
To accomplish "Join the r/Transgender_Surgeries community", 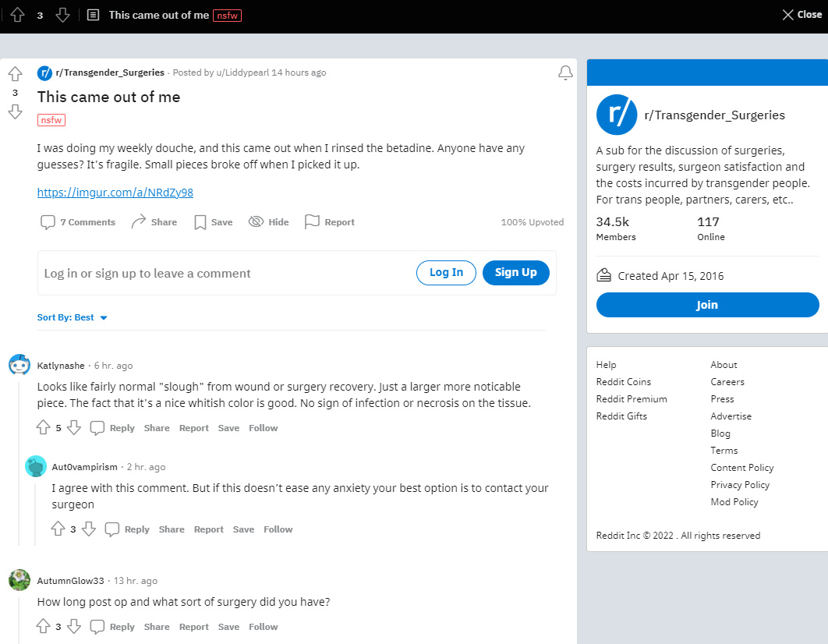I will 707,305.
